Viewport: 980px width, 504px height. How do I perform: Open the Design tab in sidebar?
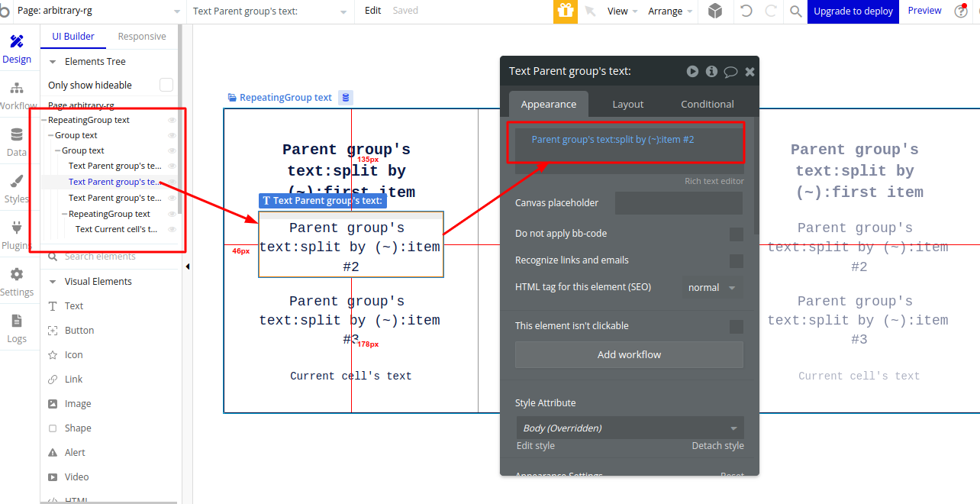pyautogui.click(x=17, y=49)
